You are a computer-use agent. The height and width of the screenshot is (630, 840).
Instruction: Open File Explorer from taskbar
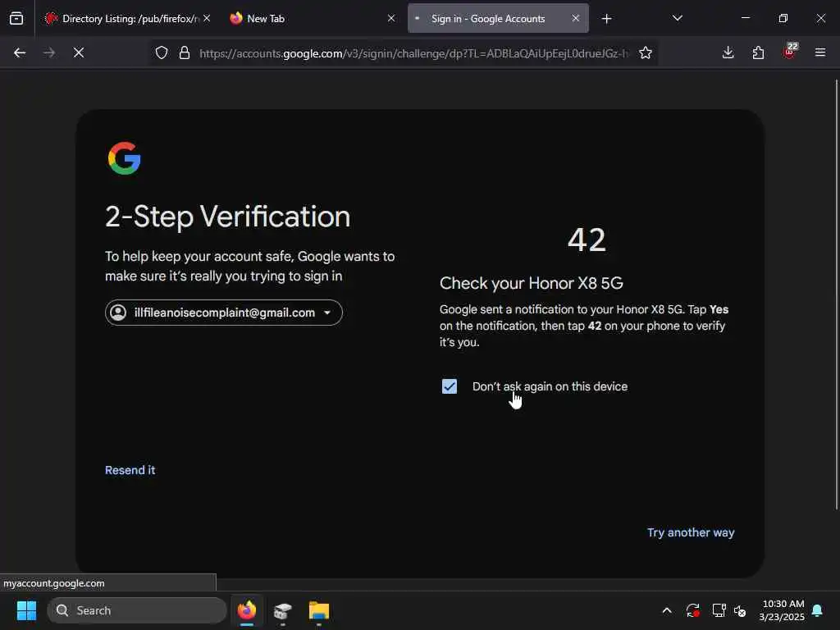coord(319,610)
